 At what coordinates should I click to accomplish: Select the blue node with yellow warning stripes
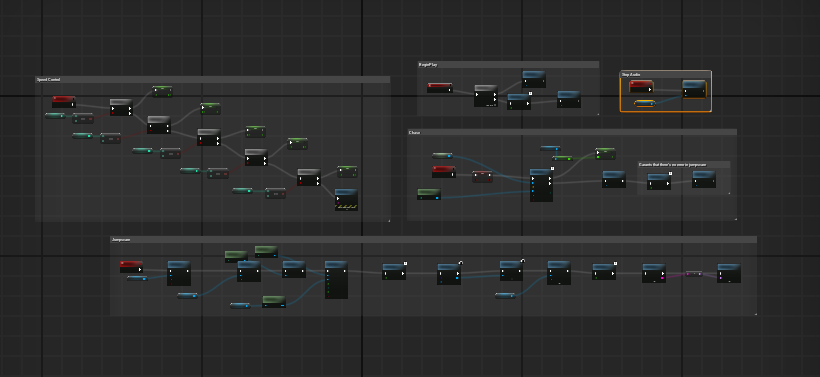point(346,200)
